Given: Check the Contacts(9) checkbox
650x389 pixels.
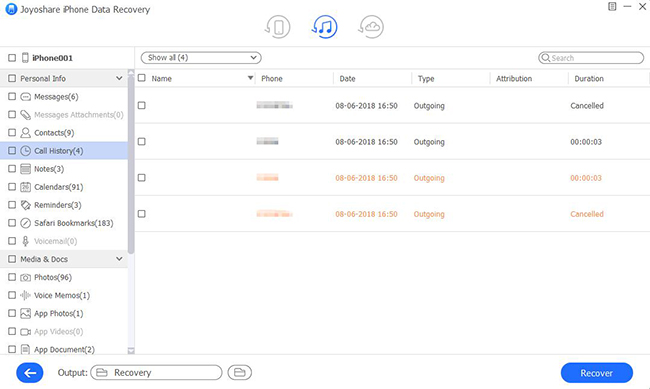Looking at the screenshot, I should click(x=12, y=133).
